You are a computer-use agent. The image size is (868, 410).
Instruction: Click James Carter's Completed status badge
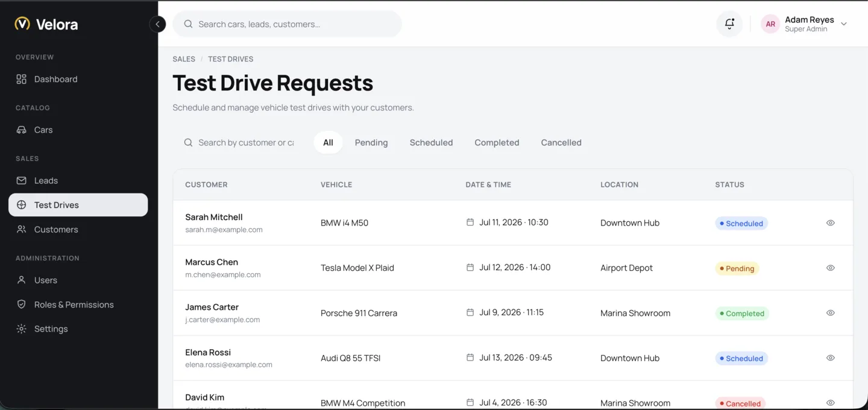[x=742, y=314]
